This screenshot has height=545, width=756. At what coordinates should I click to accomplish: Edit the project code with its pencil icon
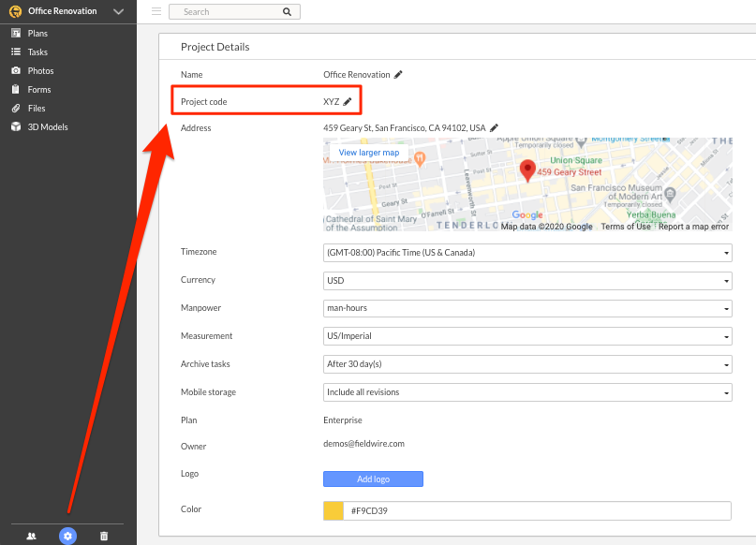click(348, 101)
